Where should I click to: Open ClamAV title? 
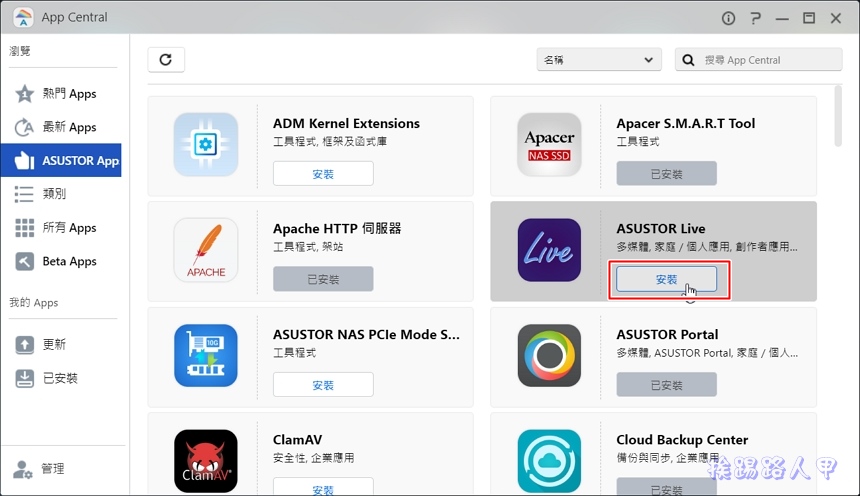(x=297, y=439)
